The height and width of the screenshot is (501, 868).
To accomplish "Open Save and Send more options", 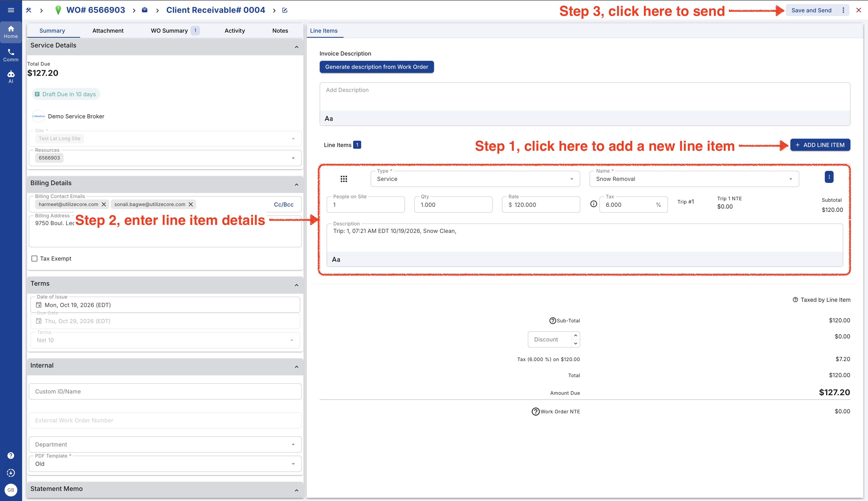I will (843, 10).
